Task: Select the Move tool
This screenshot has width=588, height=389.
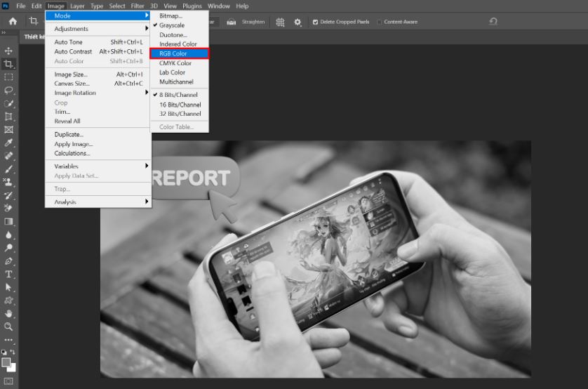Action: click(8, 51)
